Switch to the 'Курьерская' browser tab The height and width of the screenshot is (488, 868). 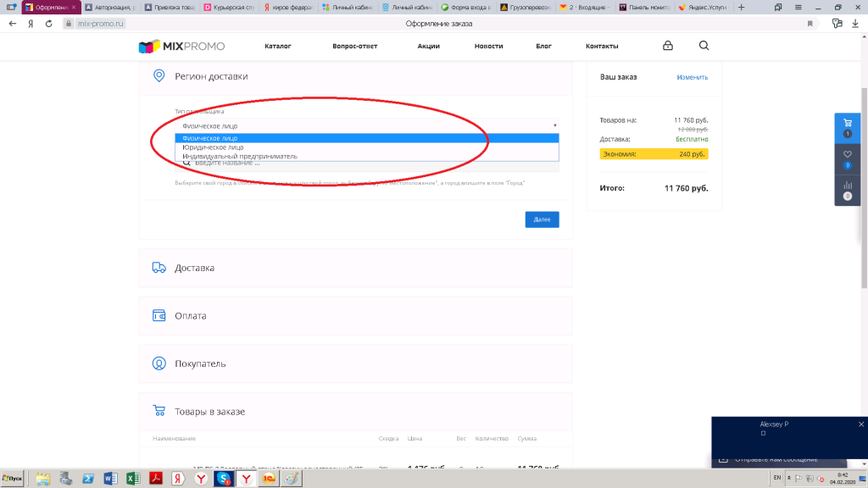(x=227, y=8)
